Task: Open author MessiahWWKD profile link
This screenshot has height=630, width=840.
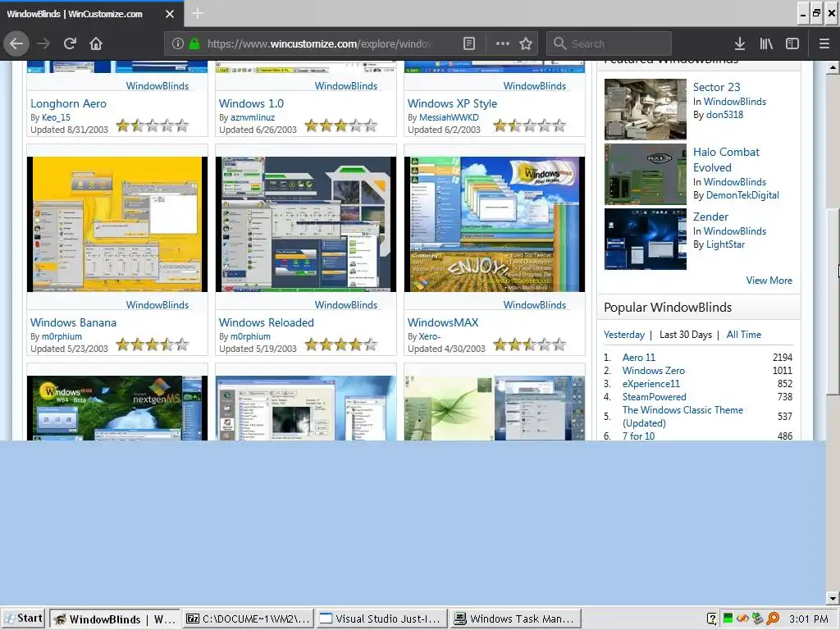Action: pyautogui.click(x=449, y=117)
